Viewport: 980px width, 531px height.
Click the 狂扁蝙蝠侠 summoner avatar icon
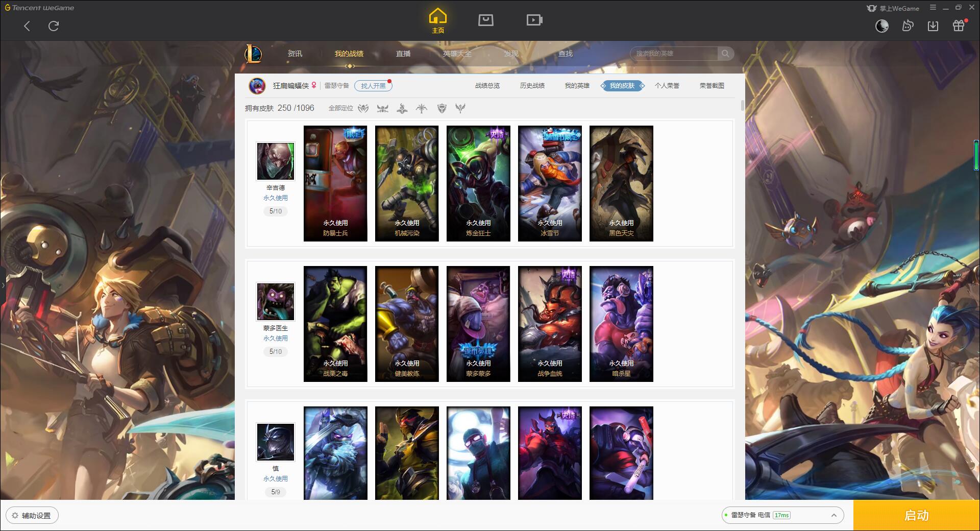(x=257, y=86)
